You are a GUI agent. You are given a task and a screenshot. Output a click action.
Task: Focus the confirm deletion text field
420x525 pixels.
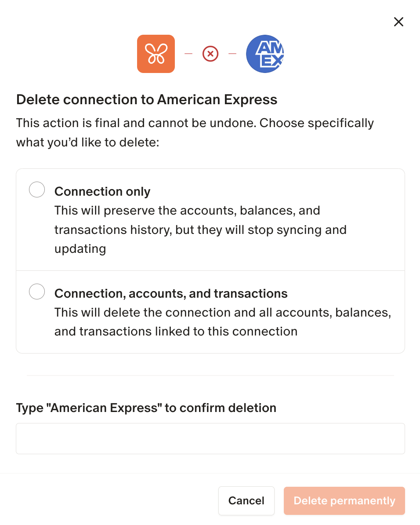tap(210, 438)
